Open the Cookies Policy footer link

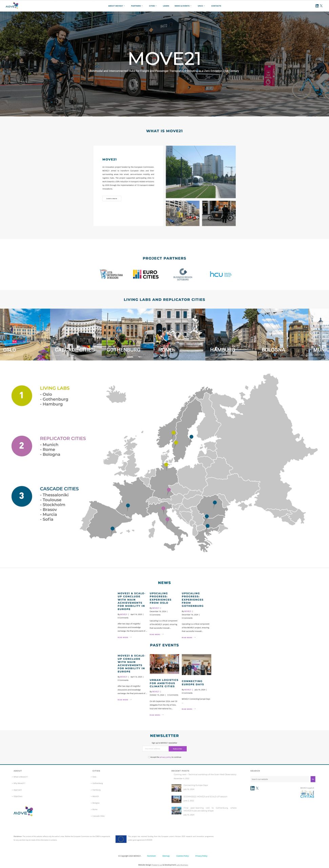tap(182, 856)
